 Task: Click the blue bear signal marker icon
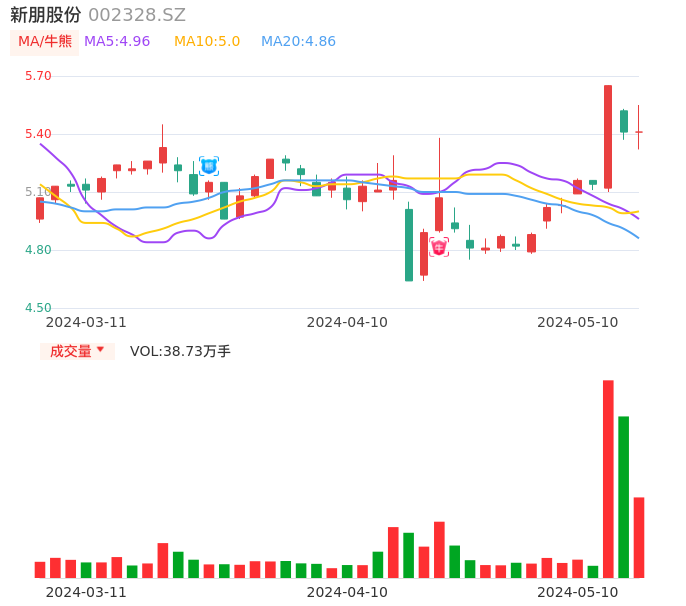[x=209, y=166]
